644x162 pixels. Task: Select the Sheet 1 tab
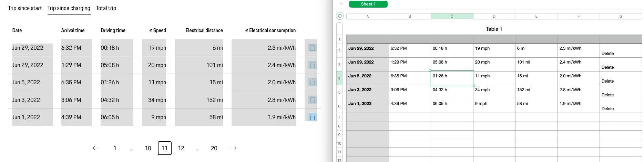(368, 4)
